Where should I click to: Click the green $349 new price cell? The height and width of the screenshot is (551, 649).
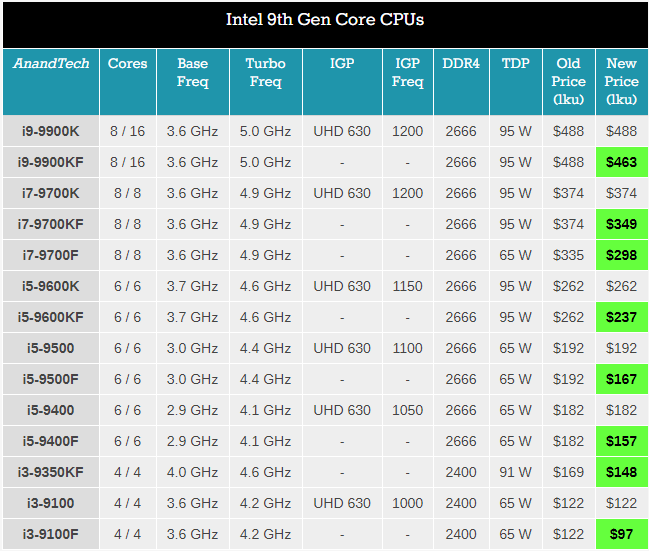click(622, 224)
